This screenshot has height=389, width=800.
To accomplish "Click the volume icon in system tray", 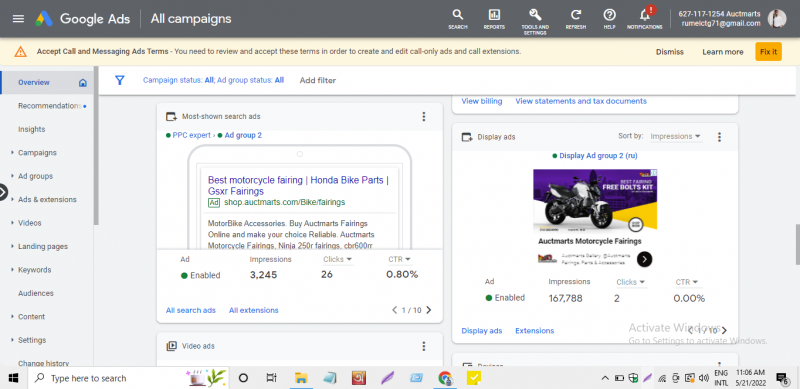I will pyautogui.click(x=705, y=378).
